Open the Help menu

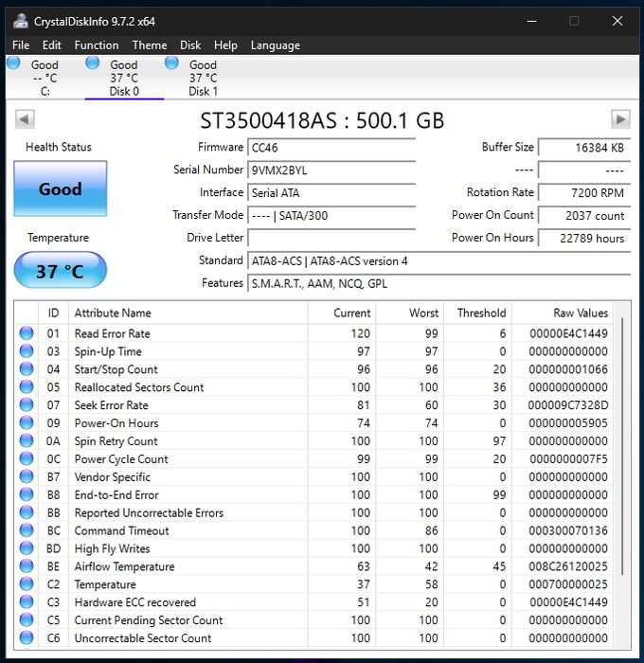tap(225, 45)
